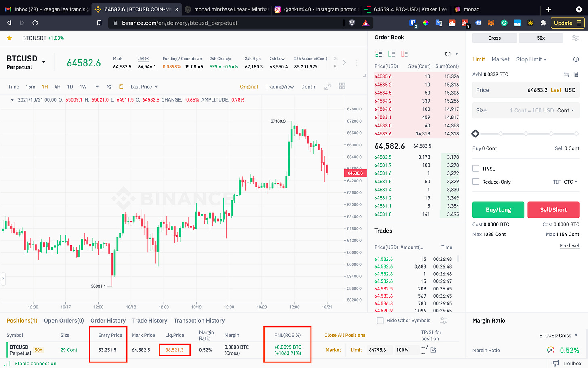Open the Trollbox chat
Image resolution: width=588 pixels, height=368 pixels.
[x=567, y=363]
